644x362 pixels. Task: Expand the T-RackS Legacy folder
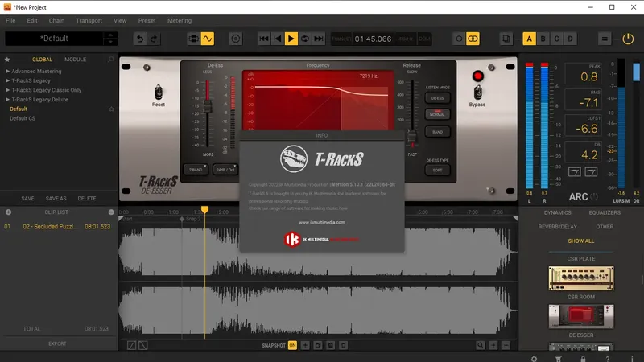coord(7,80)
